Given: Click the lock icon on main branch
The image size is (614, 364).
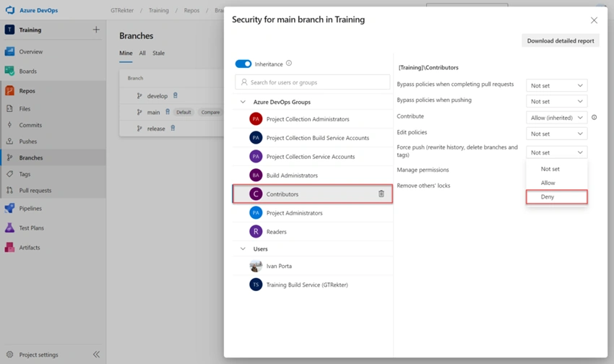Looking at the screenshot, I should pyautogui.click(x=167, y=112).
